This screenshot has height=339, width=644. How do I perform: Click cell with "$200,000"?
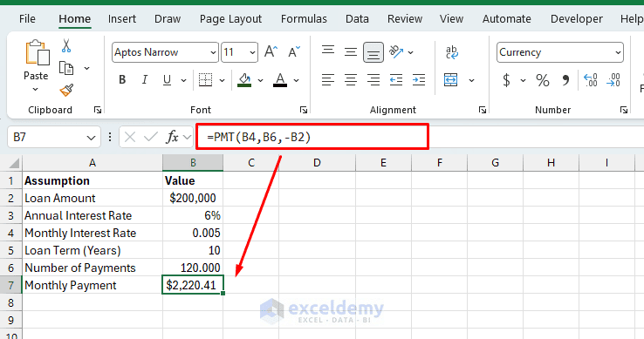click(193, 198)
